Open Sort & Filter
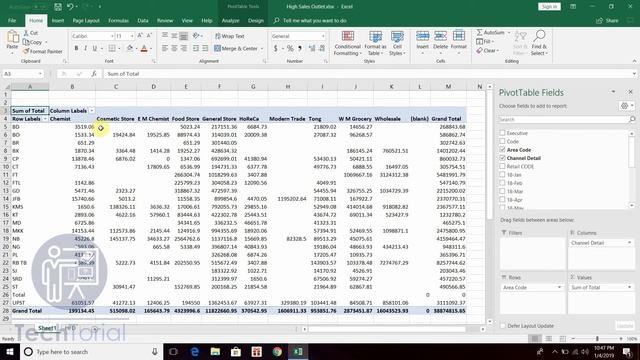The width and height of the screenshot is (640, 360). pos(520,43)
